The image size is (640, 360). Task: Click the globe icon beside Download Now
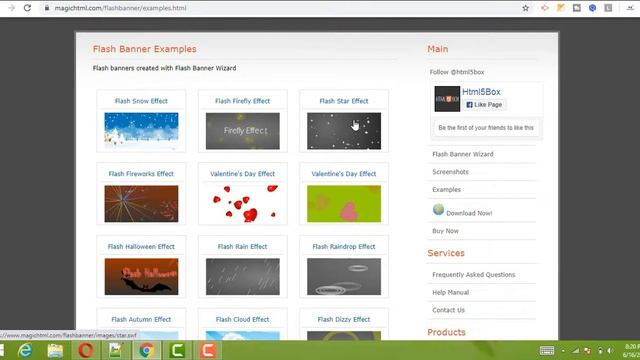438,209
